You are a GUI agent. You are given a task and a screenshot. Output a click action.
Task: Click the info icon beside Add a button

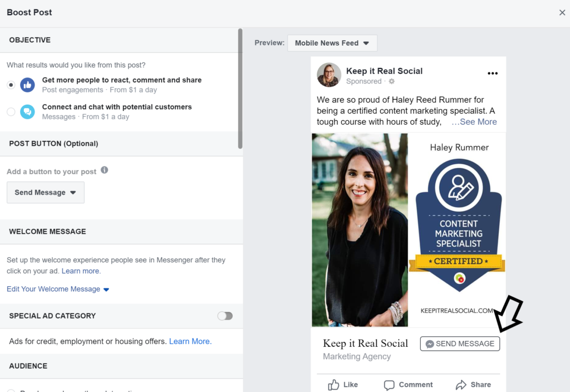click(x=104, y=170)
